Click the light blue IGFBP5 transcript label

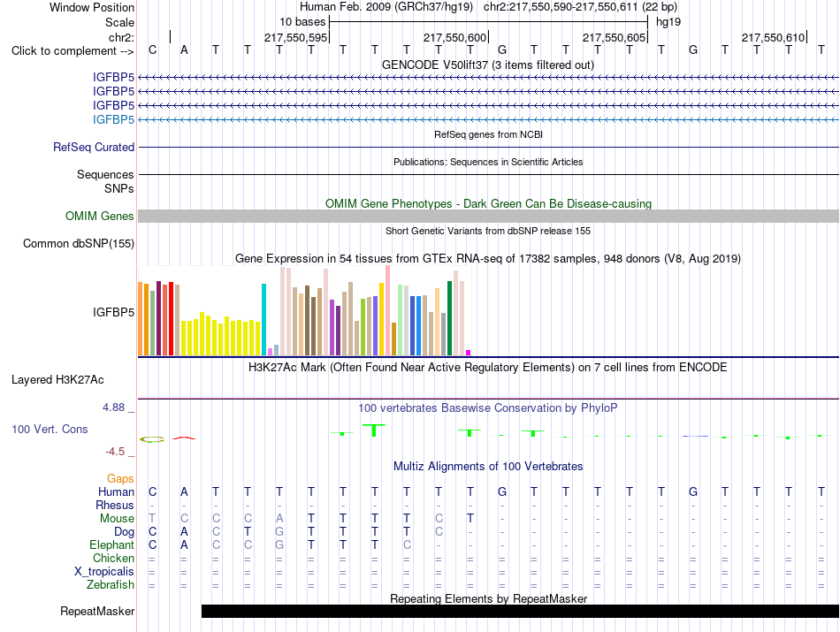[x=113, y=119]
